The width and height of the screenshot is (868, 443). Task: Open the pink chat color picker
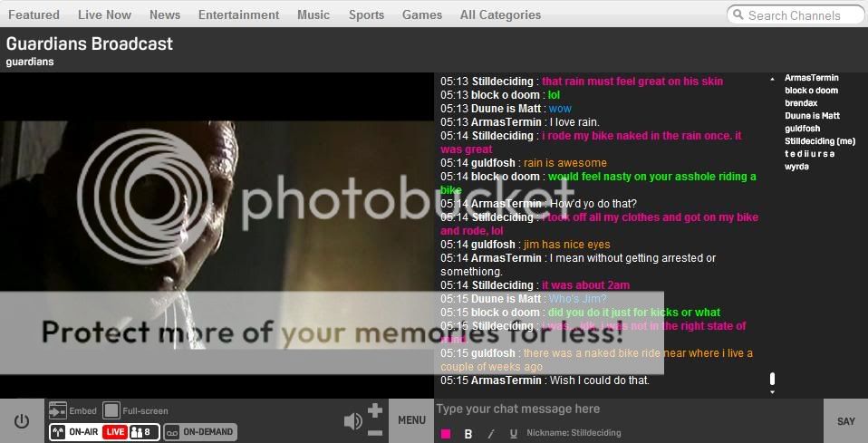[x=446, y=434]
